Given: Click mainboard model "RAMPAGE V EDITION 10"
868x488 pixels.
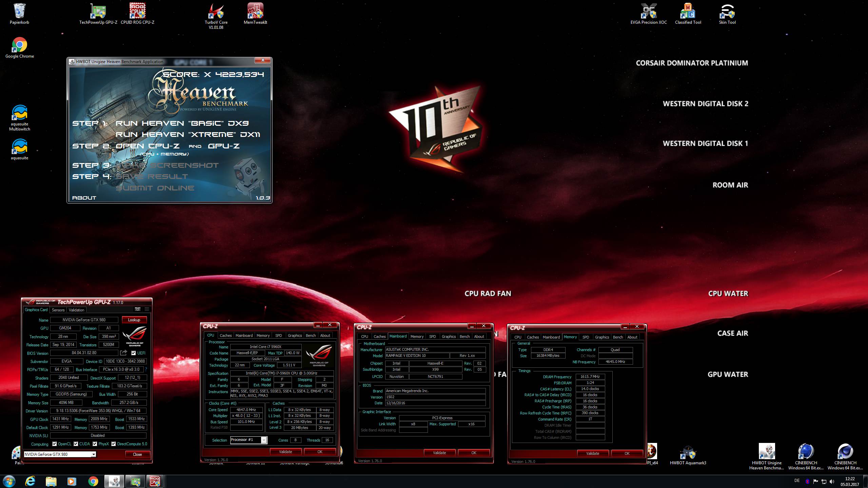Looking at the screenshot, I should (417, 356).
